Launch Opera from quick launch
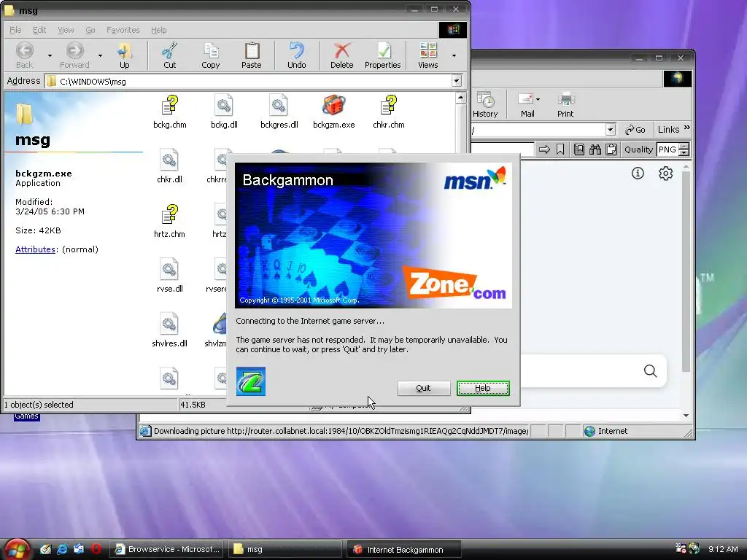The height and width of the screenshot is (560, 747). [96, 549]
